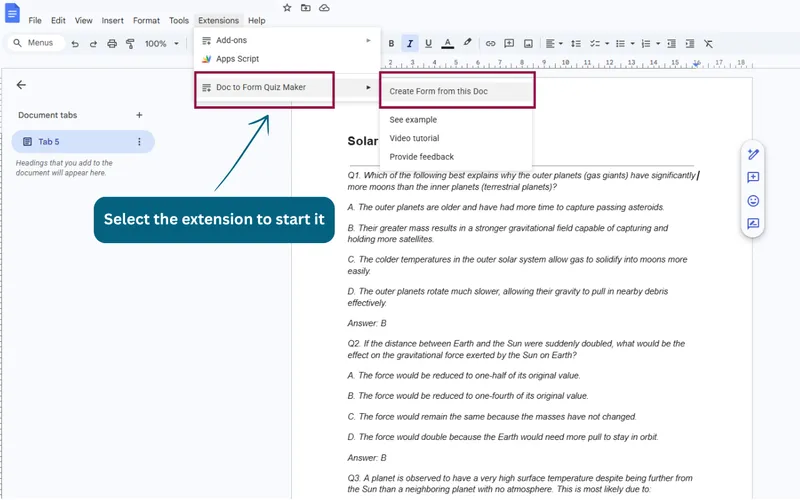Click the redo arrow
Image resolution: width=800 pixels, height=500 pixels.
[93, 44]
